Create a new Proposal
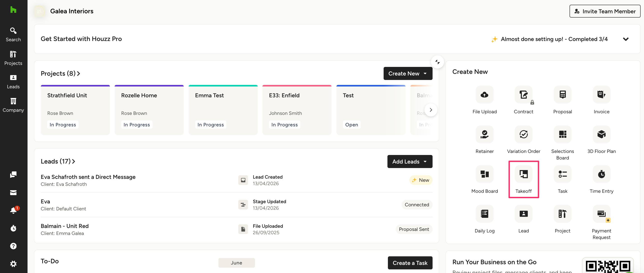Viewport: 644px width, 273px height. coord(563,100)
